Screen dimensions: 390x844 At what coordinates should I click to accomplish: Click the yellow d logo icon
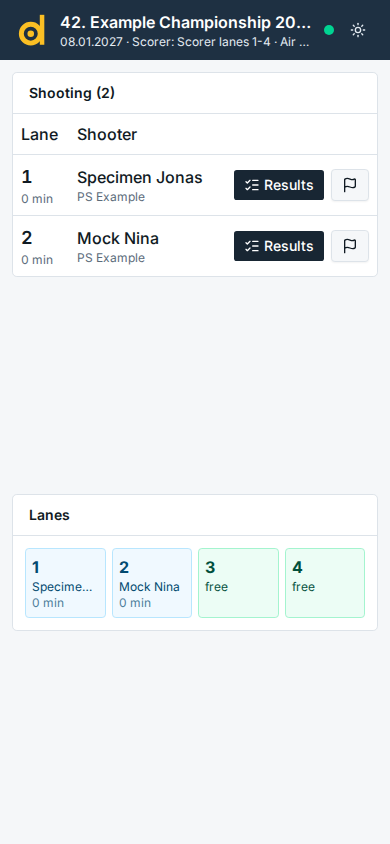[32, 30]
